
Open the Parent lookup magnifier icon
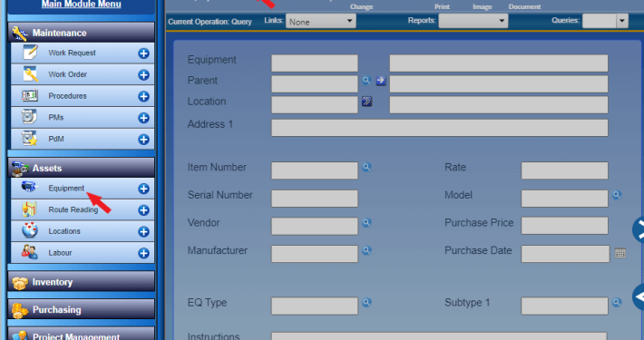[x=366, y=81]
